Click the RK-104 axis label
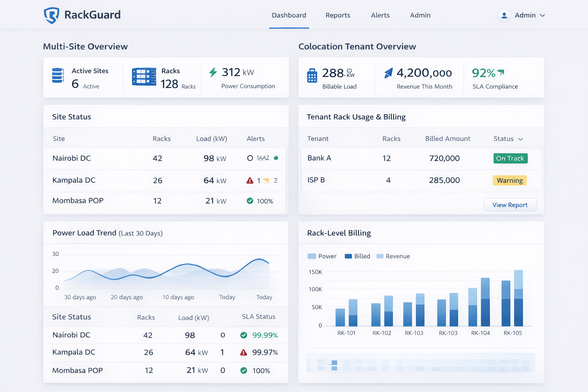 tap(480, 333)
